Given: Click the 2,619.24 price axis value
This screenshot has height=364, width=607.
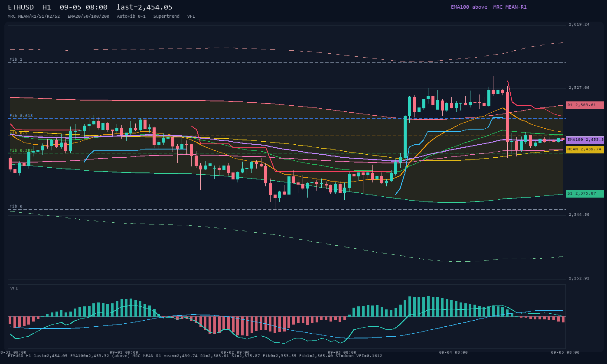Looking at the screenshot, I should click(579, 24).
